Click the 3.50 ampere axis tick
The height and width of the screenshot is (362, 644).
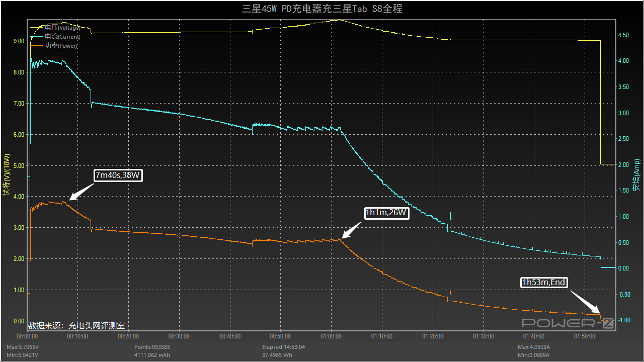click(x=623, y=87)
